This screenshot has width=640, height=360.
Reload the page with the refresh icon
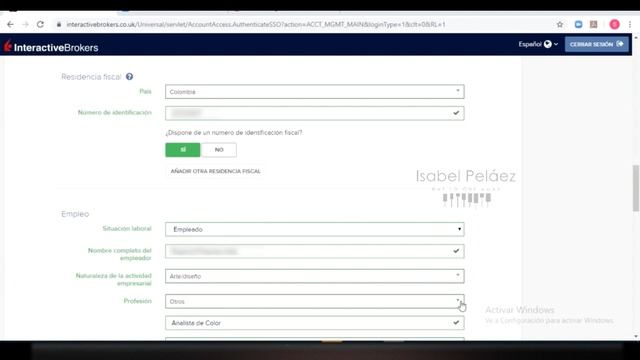tap(40, 24)
